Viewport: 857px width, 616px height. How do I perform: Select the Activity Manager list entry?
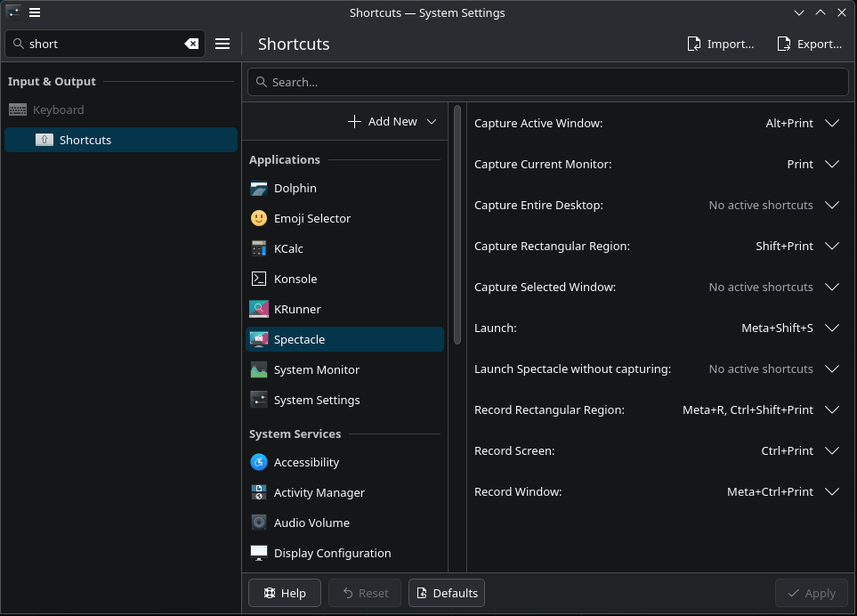pyautogui.click(x=344, y=492)
